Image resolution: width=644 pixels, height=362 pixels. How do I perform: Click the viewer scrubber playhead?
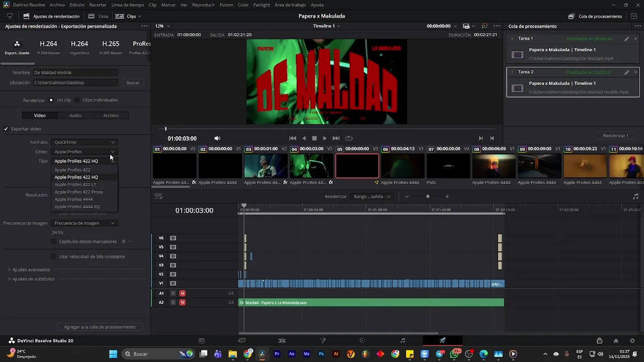click(x=166, y=129)
